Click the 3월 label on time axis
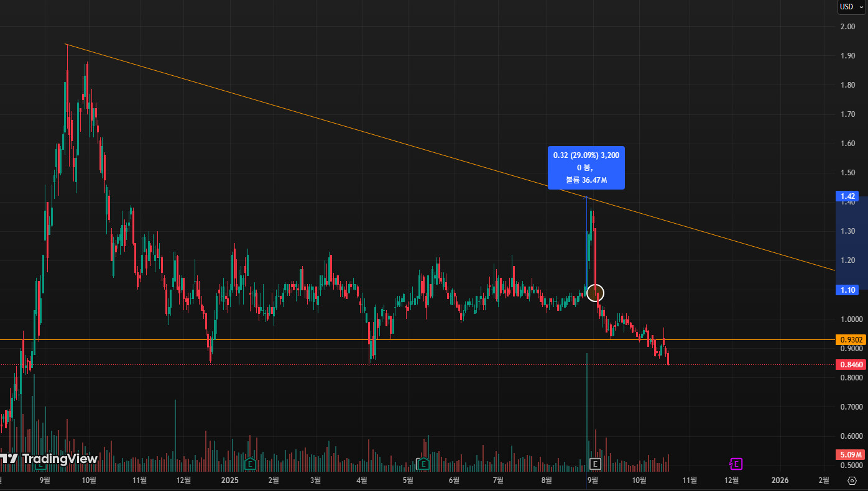 tap(315, 480)
